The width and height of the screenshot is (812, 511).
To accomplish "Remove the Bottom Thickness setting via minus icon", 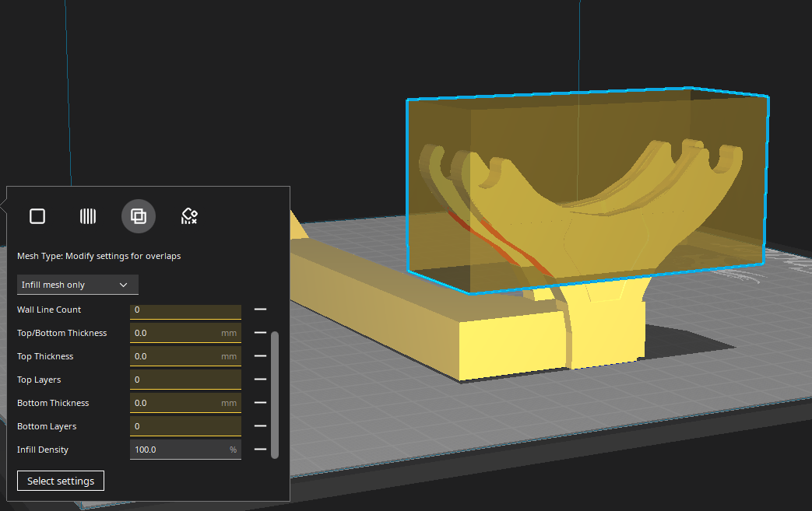I will pos(260,402).
